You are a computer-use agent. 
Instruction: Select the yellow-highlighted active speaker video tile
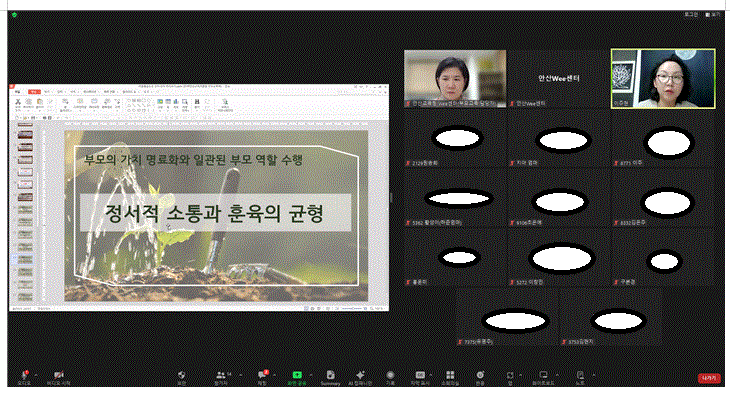click(663, 79)
